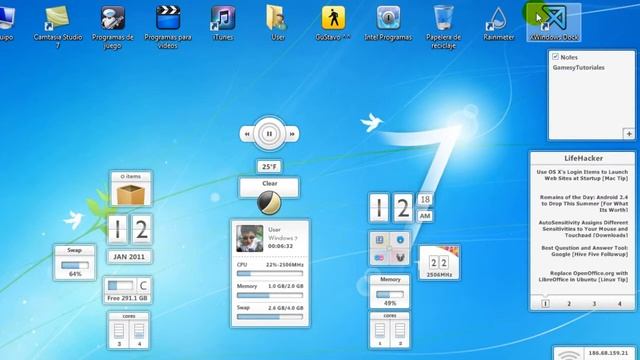Click the CPU 22% bar in system widget
The height and width of the screenshot is (360, 640).
(x=270, y=273)
